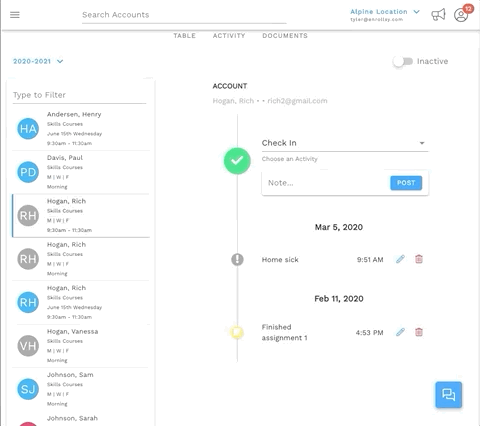
Task: Switch to the TABLE tab
Action: pyautogui.click(x=184, y=36)
